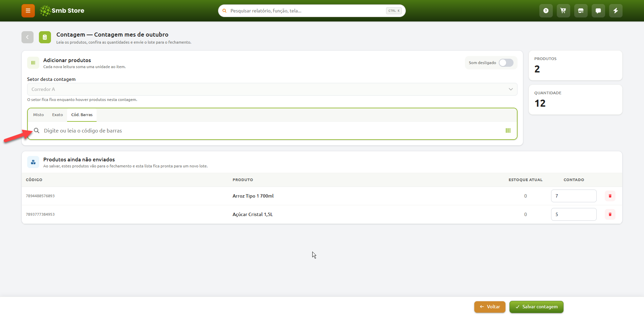Open the chat messages icon
The height and width of the screenshot is (317, 644).
click(598, 11)
